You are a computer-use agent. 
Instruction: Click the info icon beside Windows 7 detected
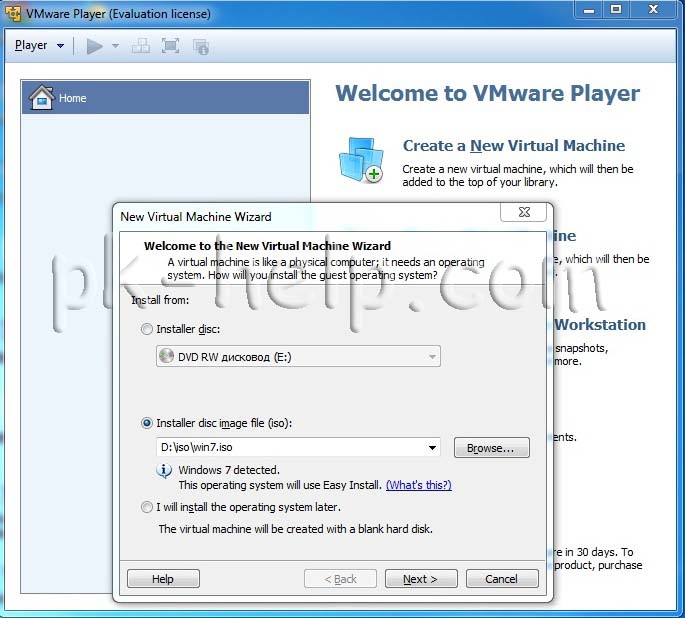pos(164,470)
